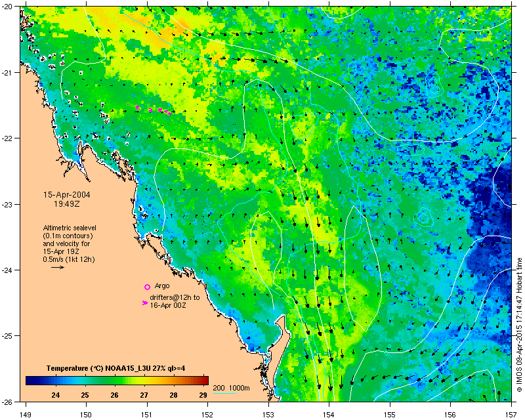525x420 pixels.
Task: Click longitude axis label 155
Action: click(390, 415)
